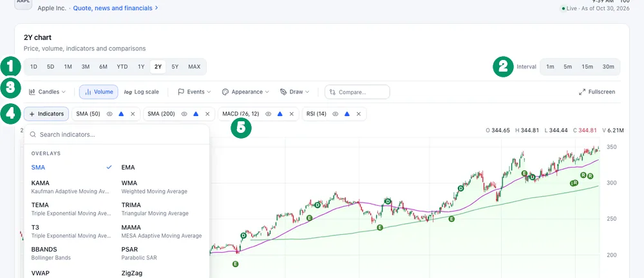
Task: Choose SMA in overlays list
Action: 72,167
